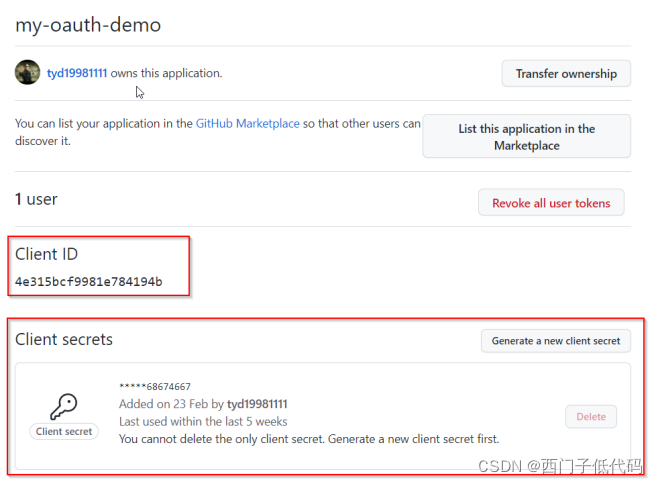The height and width of the screenshot is (484, 658).
Task: Select masked secret *****68674667
Action: tap(155, 386)
